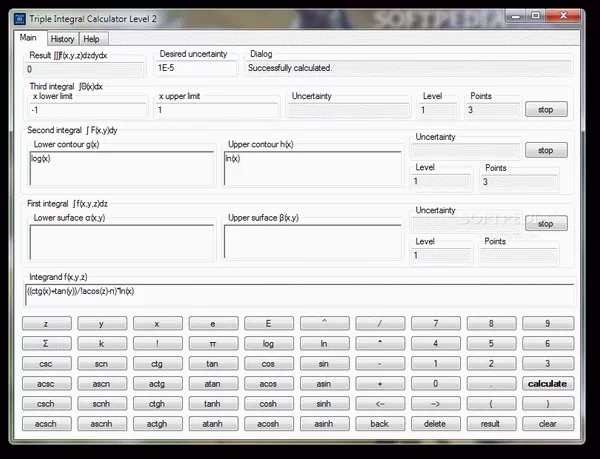The height and width of the screenshot is (459, 600).
Task: Stop the Second integral calculation
Action: click(x=546, y=150)
